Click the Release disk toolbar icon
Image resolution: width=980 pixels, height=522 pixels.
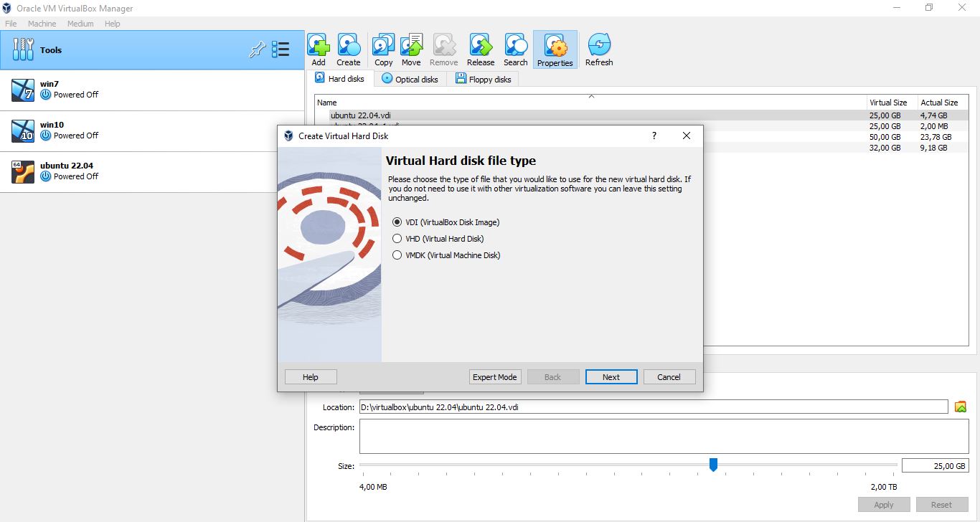tap(481, 45)
